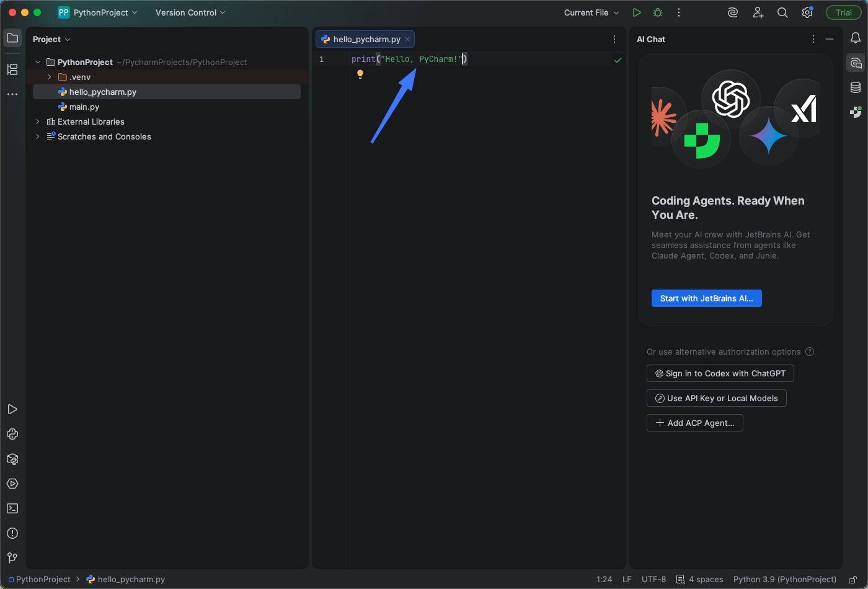Open the Project tool window folder icon
The height and width of the screenshot is (589, 868).
tap(12, 38)
